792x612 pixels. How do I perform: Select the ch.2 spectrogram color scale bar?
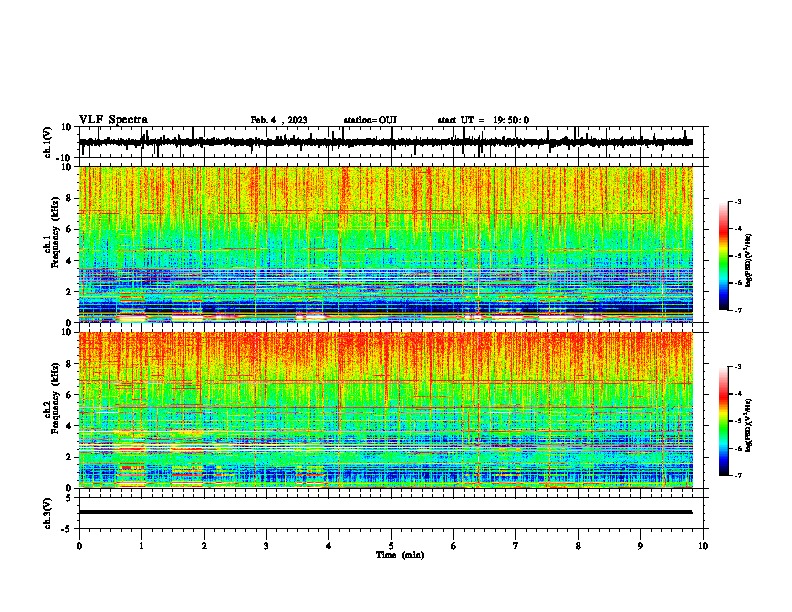723,421
